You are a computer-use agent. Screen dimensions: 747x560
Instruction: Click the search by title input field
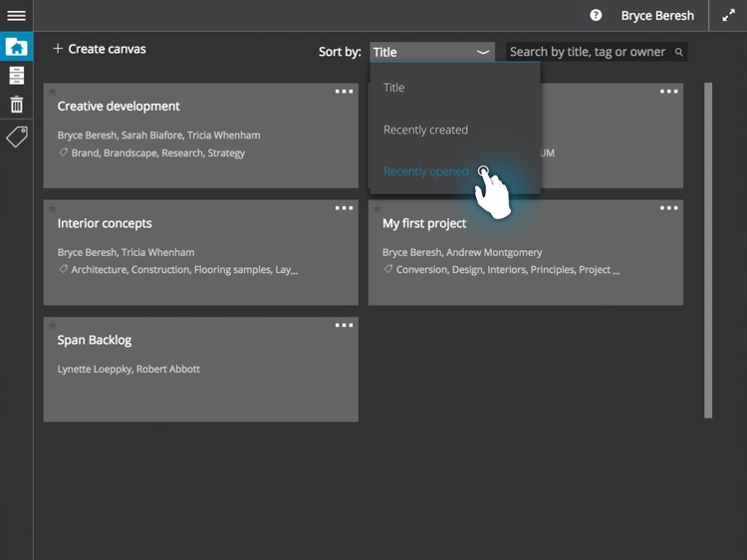(x=588, y=52)
